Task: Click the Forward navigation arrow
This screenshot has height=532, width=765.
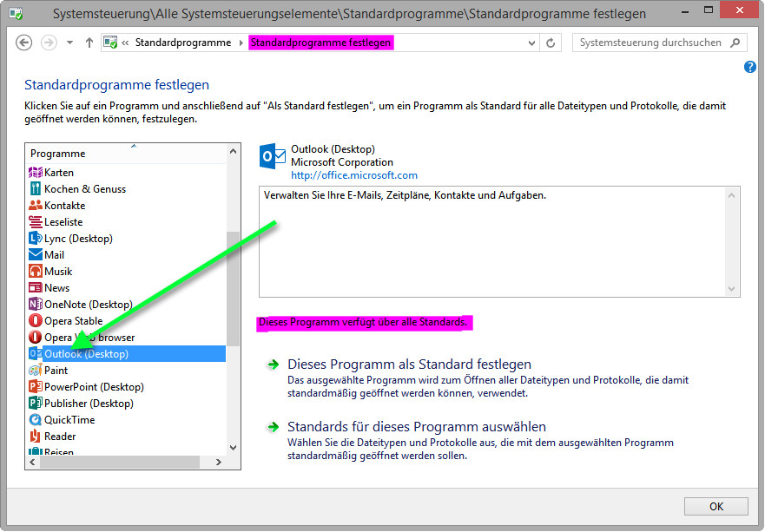Action: (49, 43)
